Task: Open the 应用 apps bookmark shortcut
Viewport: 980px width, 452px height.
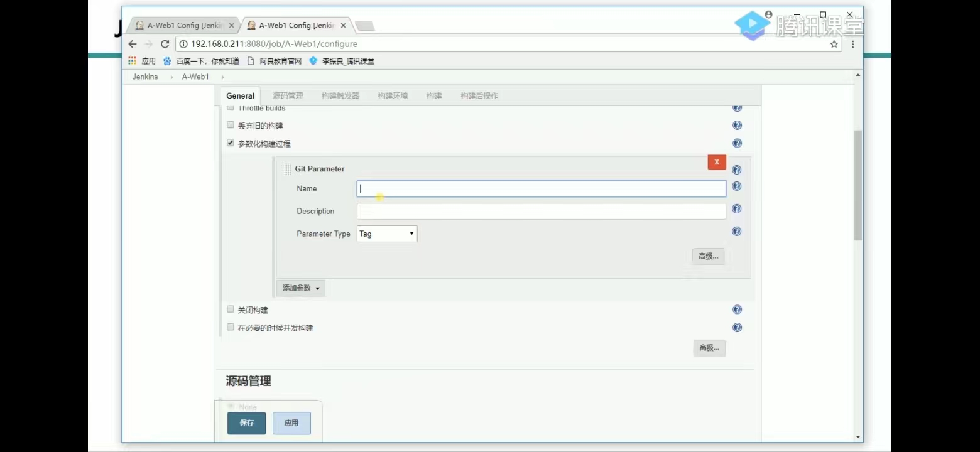Action: click(142, 61)
